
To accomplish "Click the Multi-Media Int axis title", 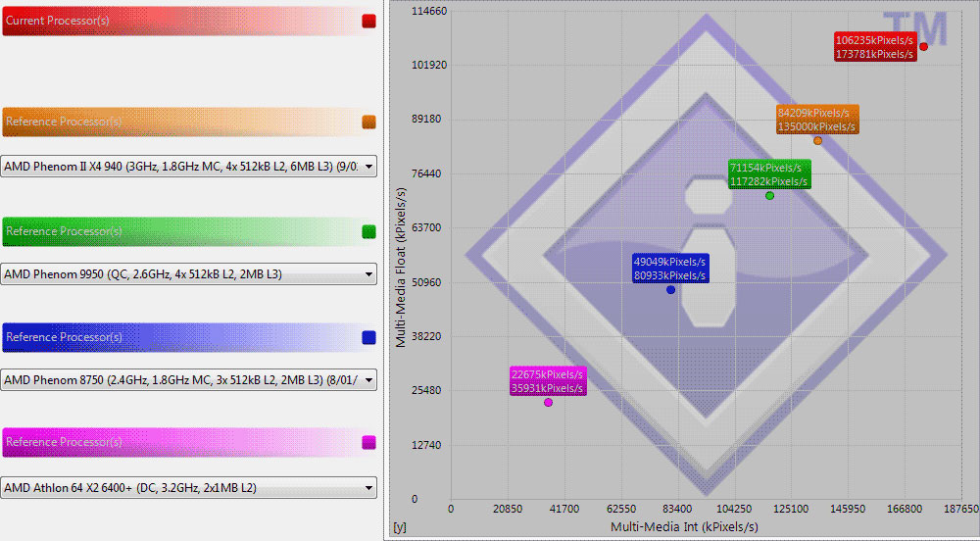I will coord(684,527).
